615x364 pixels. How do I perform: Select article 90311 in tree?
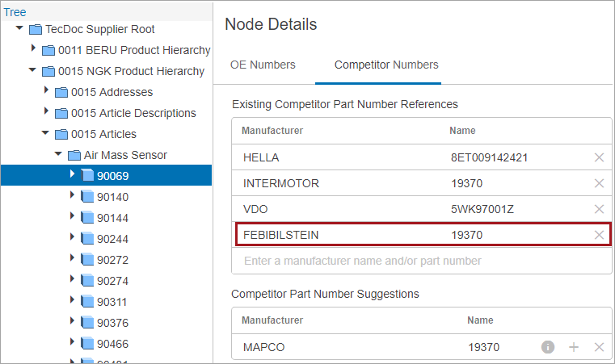pos(112,302)
